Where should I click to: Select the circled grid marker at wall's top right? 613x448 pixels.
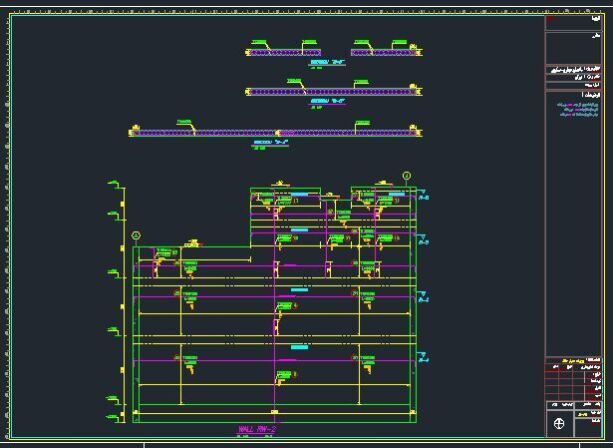pos(407,176)
